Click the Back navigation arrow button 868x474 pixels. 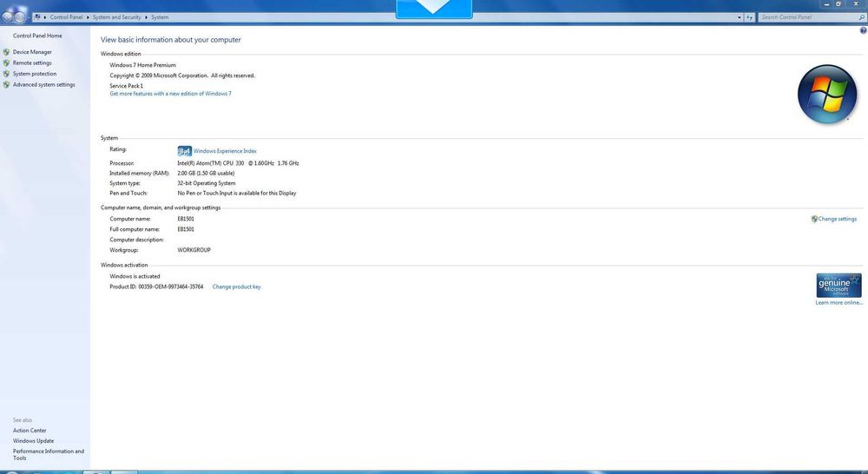click(7, 16)
